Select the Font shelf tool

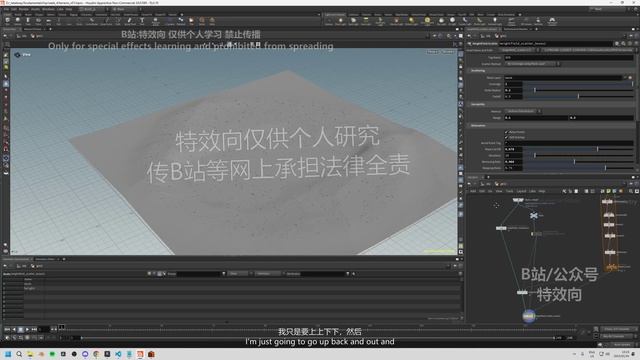coord(142,21)
